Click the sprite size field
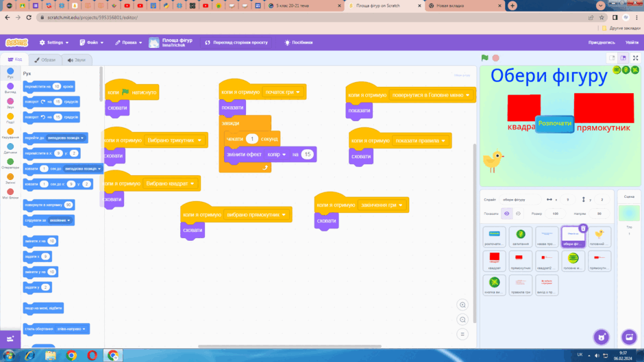The image size is (644, 362). 556,214
